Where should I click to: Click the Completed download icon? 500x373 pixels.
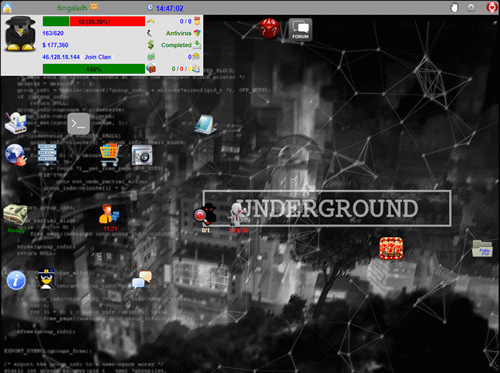197,44
